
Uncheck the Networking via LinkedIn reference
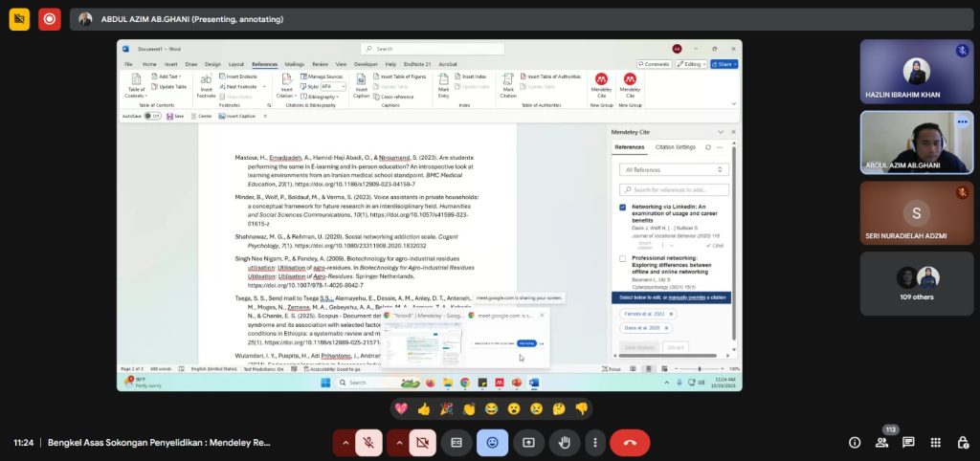click(x=622, y=207)
